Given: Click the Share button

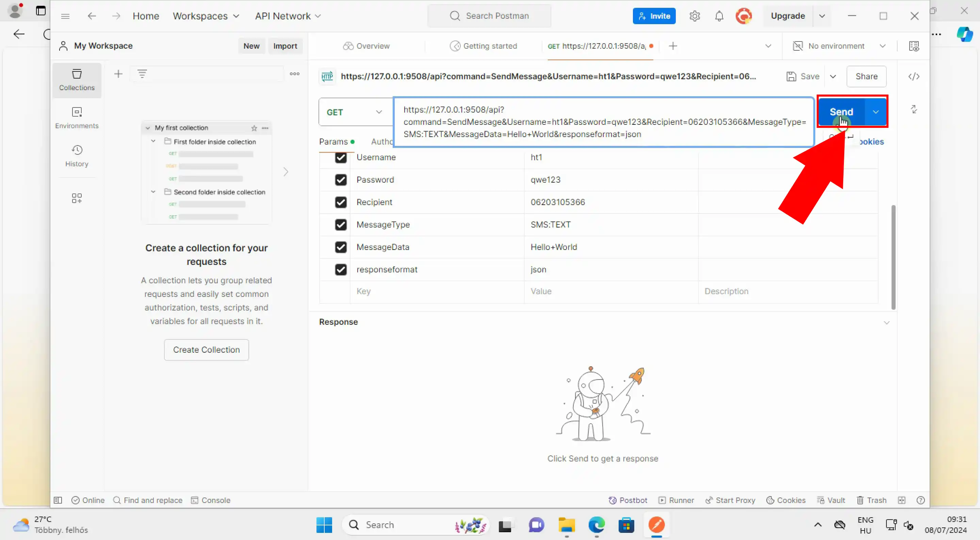Looking at the screenshot, I should pos(866,76).
